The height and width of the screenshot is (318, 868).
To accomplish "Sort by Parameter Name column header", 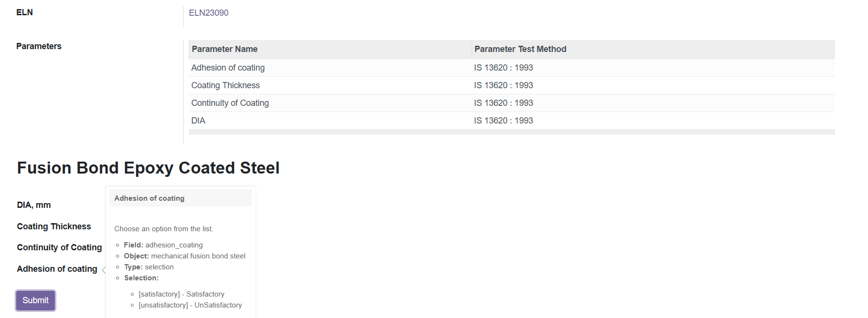I will pyautogui.click(x=225, y=49).
